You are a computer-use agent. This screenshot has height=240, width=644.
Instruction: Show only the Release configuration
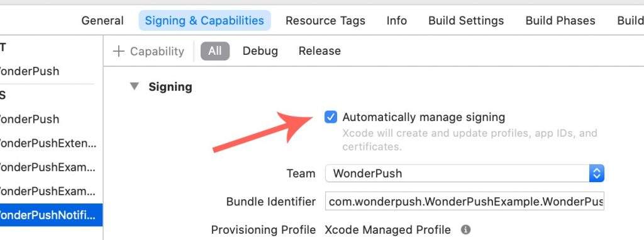(319, 51)
